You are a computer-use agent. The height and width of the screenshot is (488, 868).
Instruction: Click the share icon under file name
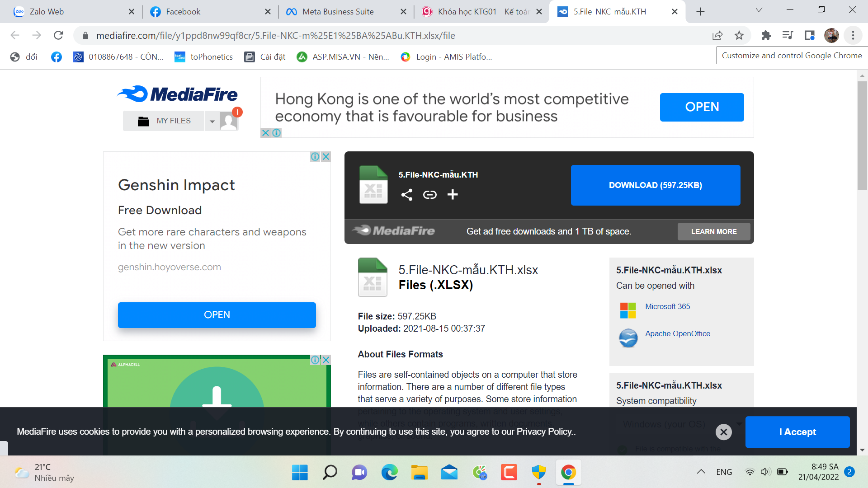(406, 195)
